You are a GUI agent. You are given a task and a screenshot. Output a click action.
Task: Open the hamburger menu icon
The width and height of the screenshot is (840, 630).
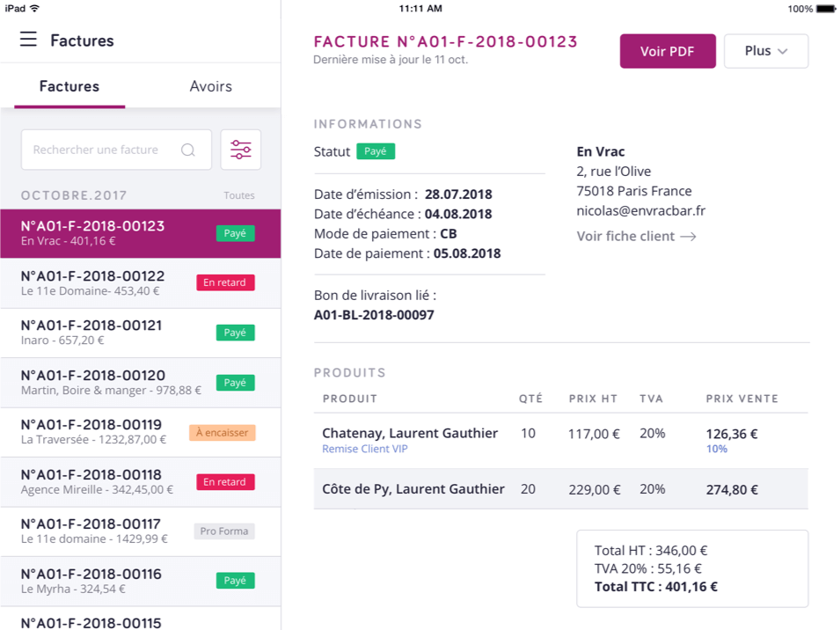tap(28, 40)
